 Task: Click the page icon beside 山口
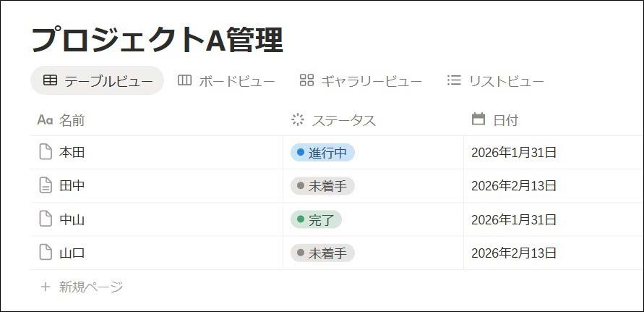point(46,253)
